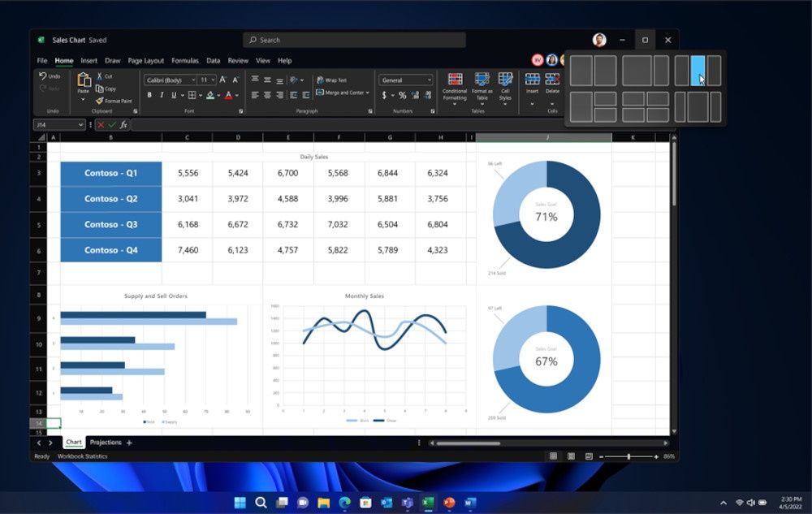Click the dollar currency format icon

pos(384,95)
